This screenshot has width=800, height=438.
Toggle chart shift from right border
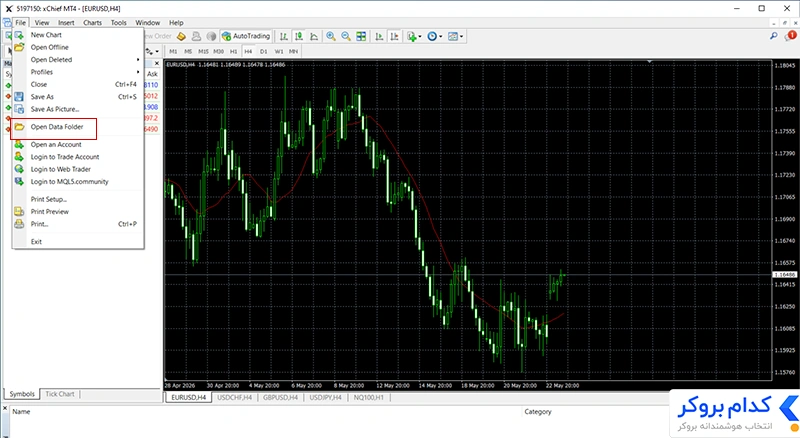pyautogui.click(x=394, y=36)
